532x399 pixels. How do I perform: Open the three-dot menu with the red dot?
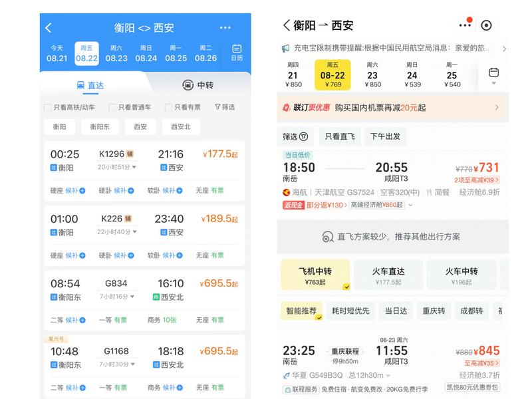(465, 25)
